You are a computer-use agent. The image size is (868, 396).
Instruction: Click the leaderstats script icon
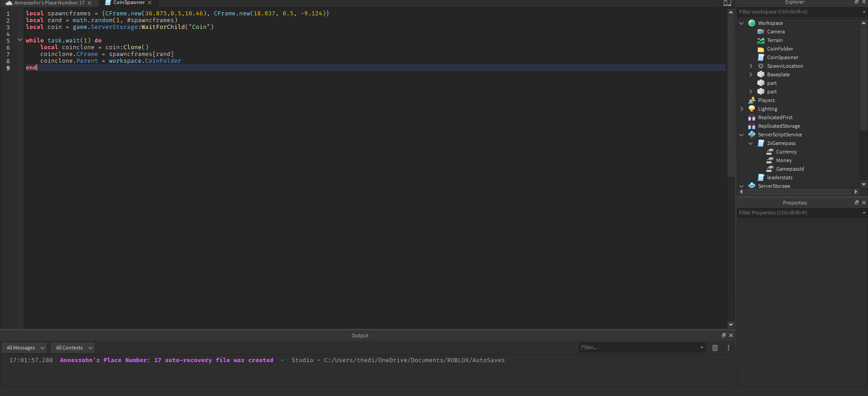(761, 177)
